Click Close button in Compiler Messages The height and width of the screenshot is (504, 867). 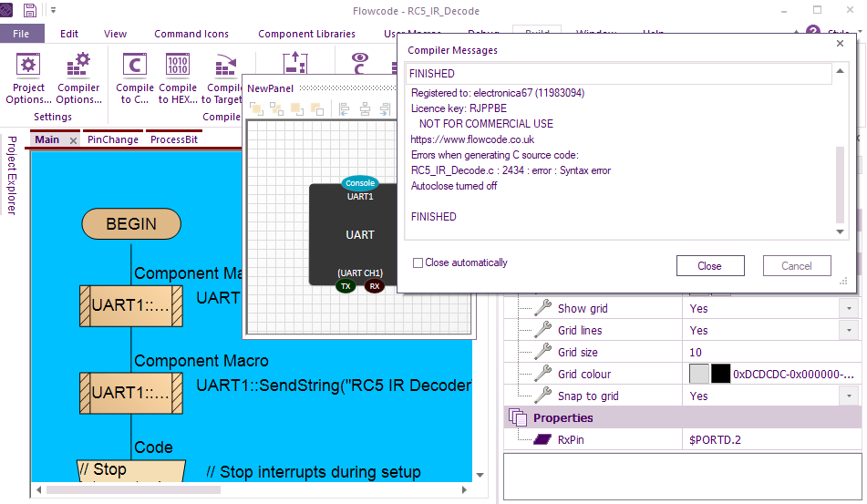pyautogui.click(x=710, y=266)
